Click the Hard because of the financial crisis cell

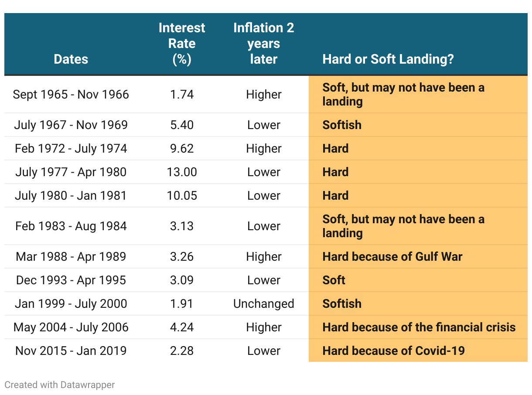[x=419, y=327]
